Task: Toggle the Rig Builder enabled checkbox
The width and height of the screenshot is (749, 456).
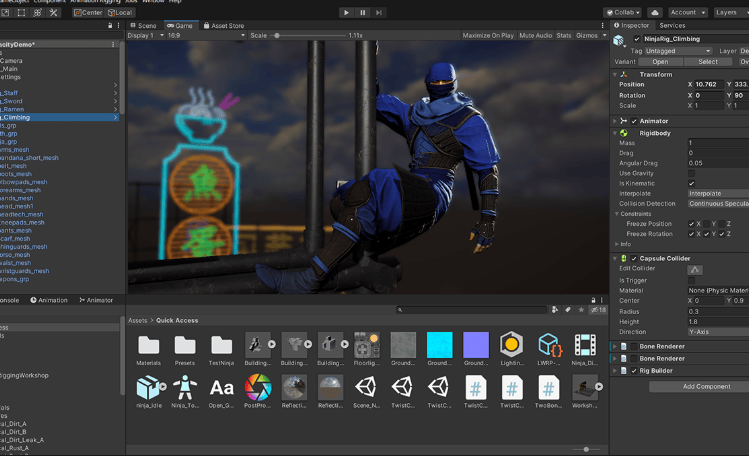Action: tap(634, 371)
